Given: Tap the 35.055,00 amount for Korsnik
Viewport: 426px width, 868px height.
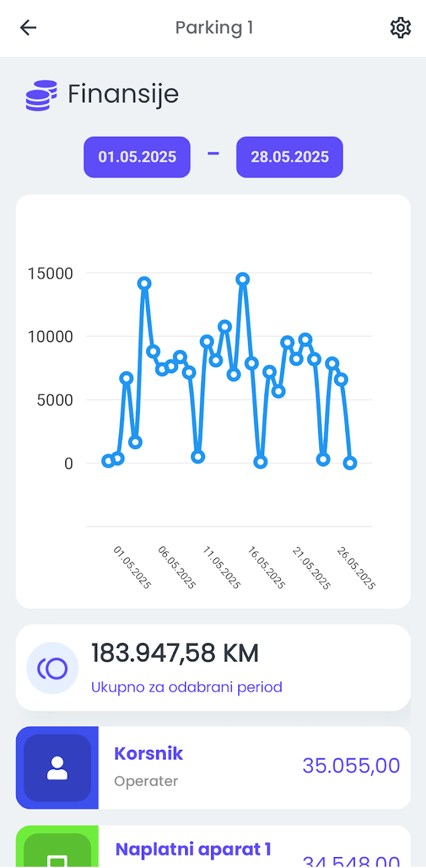Looking at the screenshot, I should click(351, 766).
